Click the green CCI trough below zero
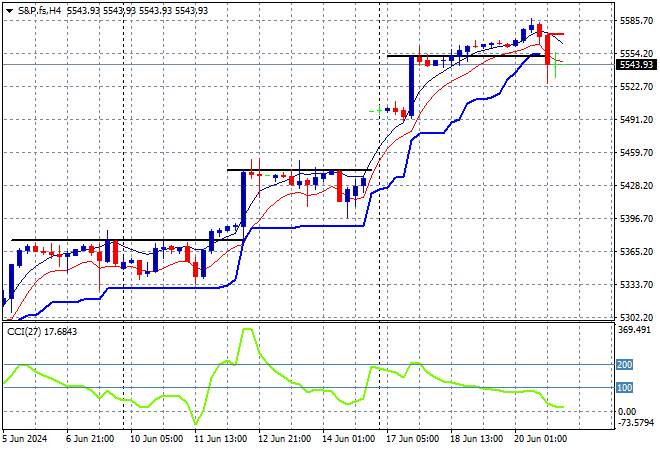Viewport: 660px width, 450px height. point(196,423)
